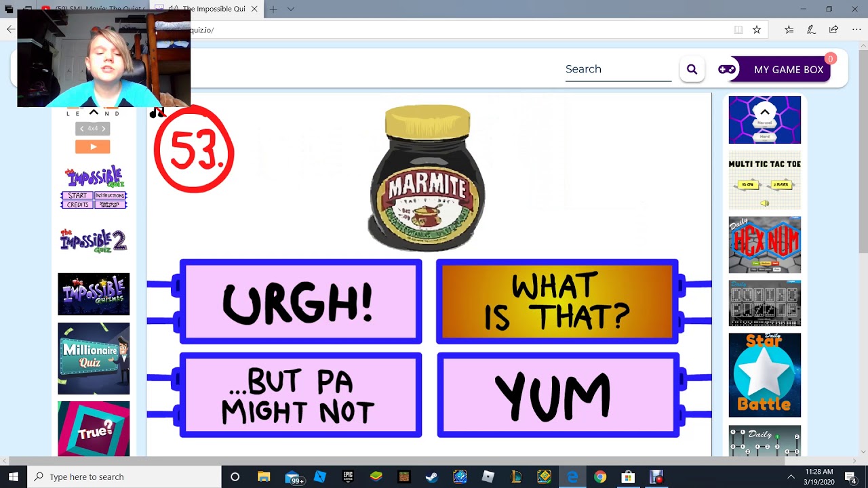The width and height of the screenshot is (868, 488).
Task: Open the Daily Hex Num game thumbnail
Action: click(764, 245)
